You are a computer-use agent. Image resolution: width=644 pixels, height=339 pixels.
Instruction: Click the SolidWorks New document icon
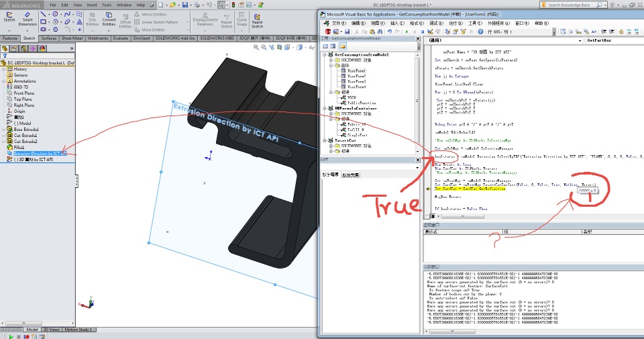pos(160,5)
